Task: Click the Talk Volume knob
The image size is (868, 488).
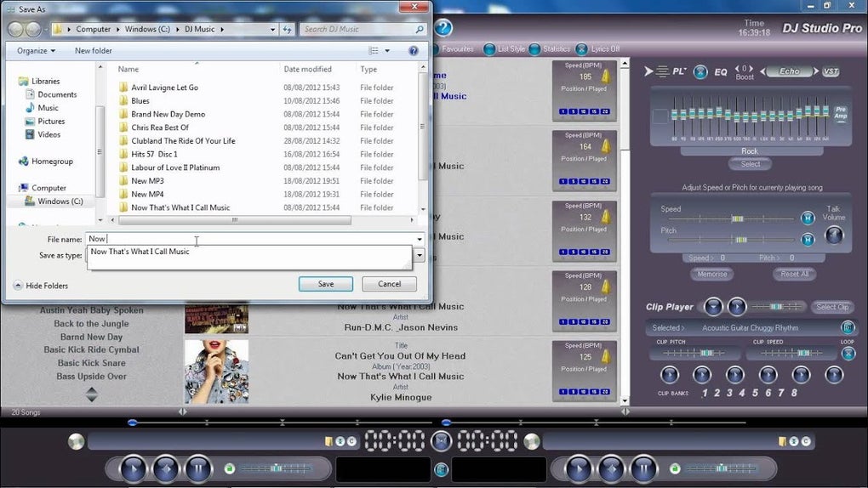Action: pos(834,235)
